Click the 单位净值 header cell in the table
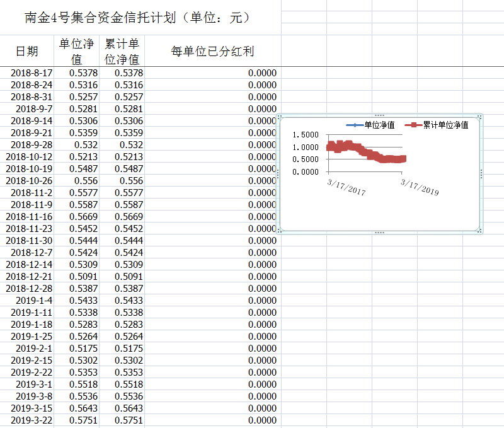 76,51
